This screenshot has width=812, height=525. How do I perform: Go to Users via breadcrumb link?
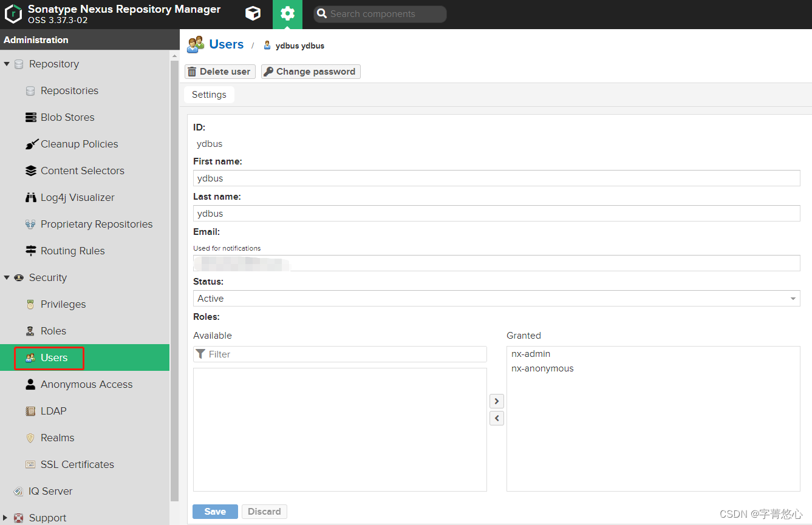[x=226, y=44]
